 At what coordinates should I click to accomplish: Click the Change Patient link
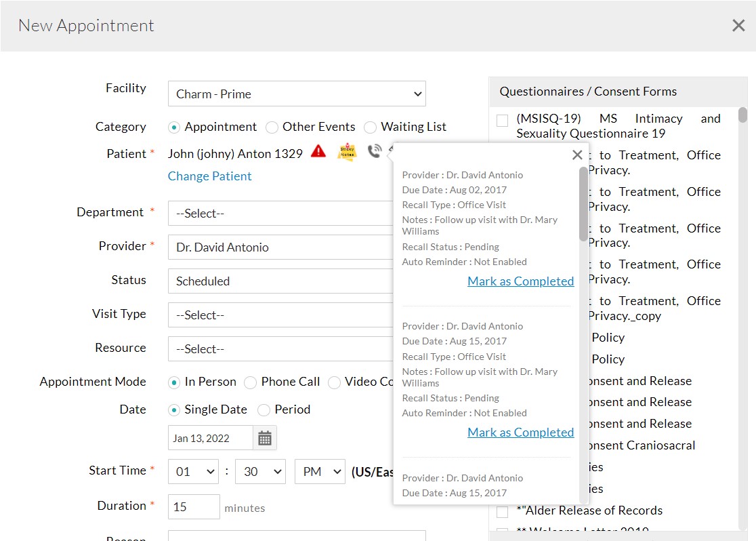tap(209, 176)
